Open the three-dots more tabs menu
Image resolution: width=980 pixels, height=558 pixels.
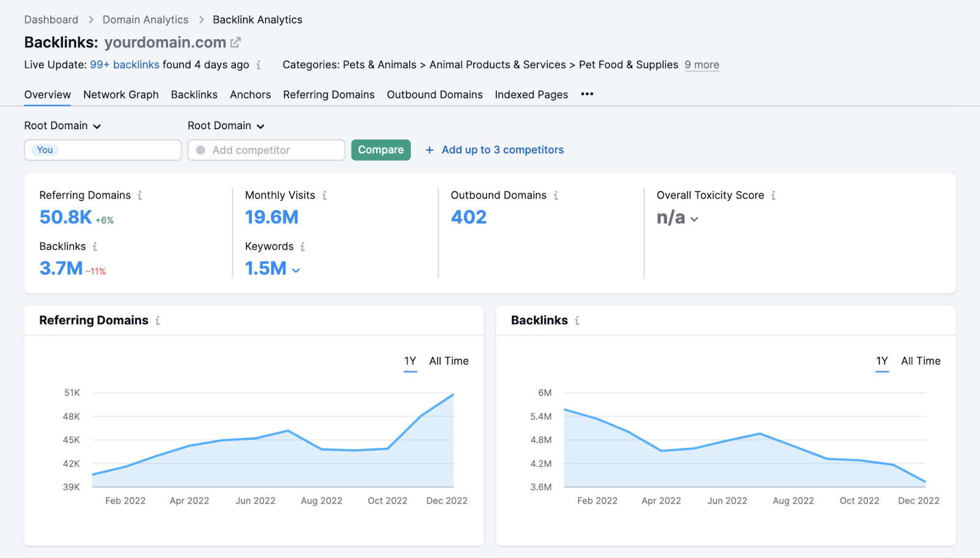tap(587, 94)
